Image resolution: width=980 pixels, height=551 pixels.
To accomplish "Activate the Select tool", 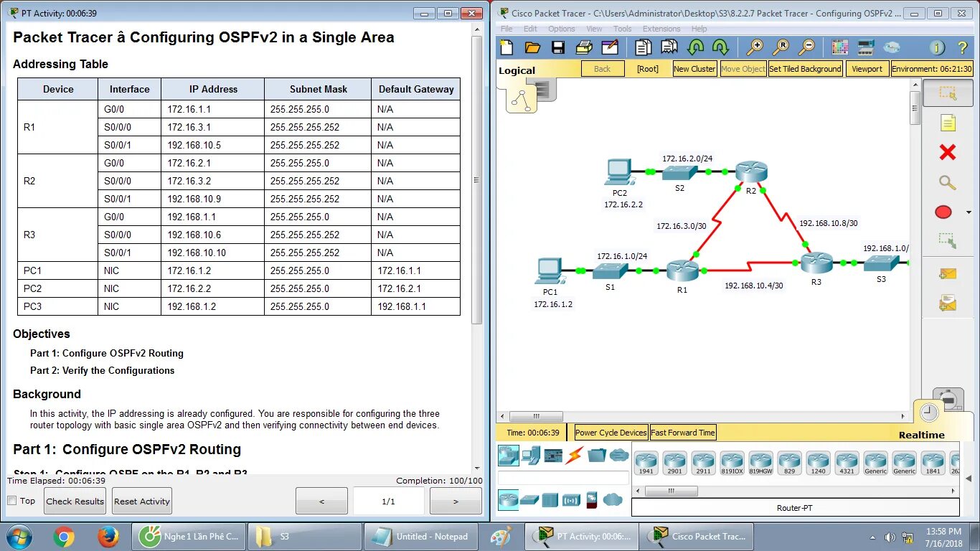I will coord(948,93).
